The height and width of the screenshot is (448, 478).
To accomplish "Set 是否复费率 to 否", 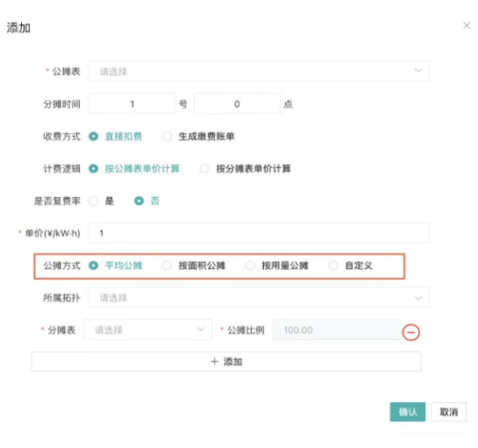I will click(139, 201).
